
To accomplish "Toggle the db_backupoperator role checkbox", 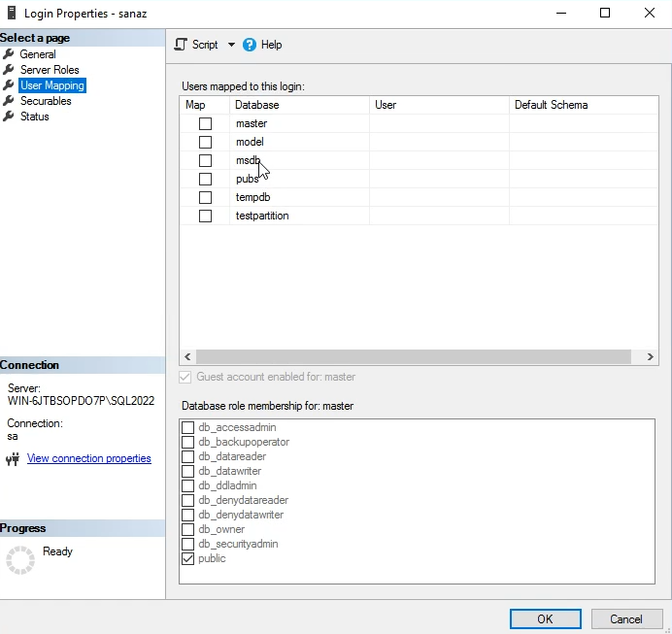I will [187, 442].
